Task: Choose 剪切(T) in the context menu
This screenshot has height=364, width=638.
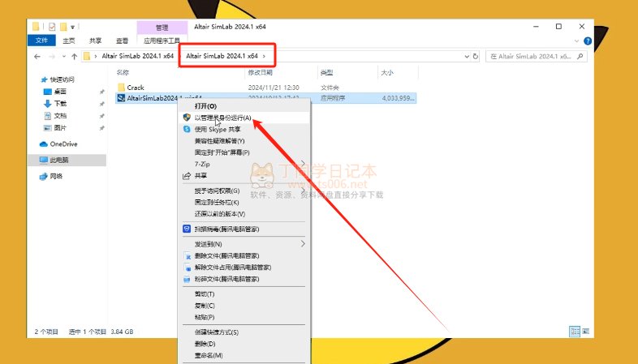Action: pyautogui.click(x=244, y=294)
